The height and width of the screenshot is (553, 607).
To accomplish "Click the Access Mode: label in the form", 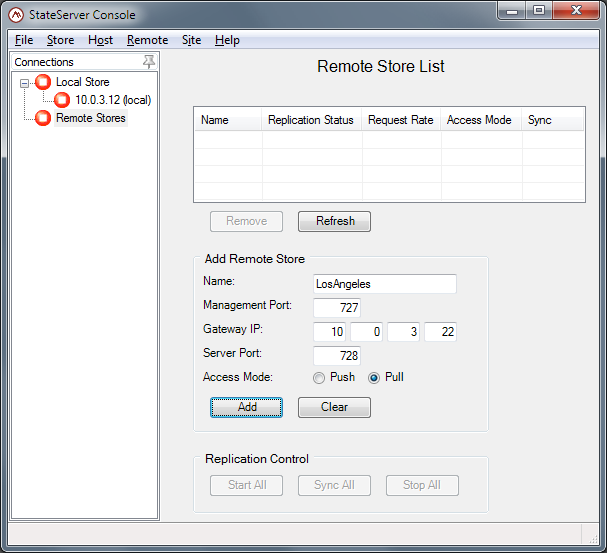I will point(238,377).
